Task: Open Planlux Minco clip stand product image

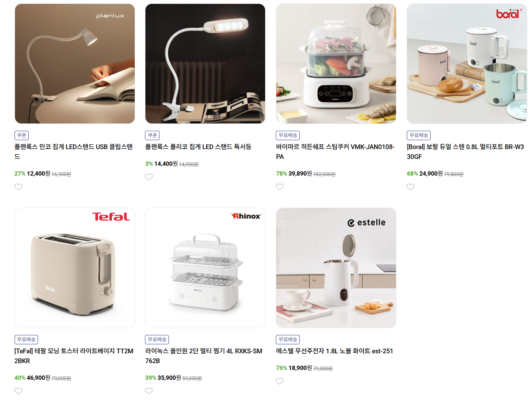Action: 75,64
